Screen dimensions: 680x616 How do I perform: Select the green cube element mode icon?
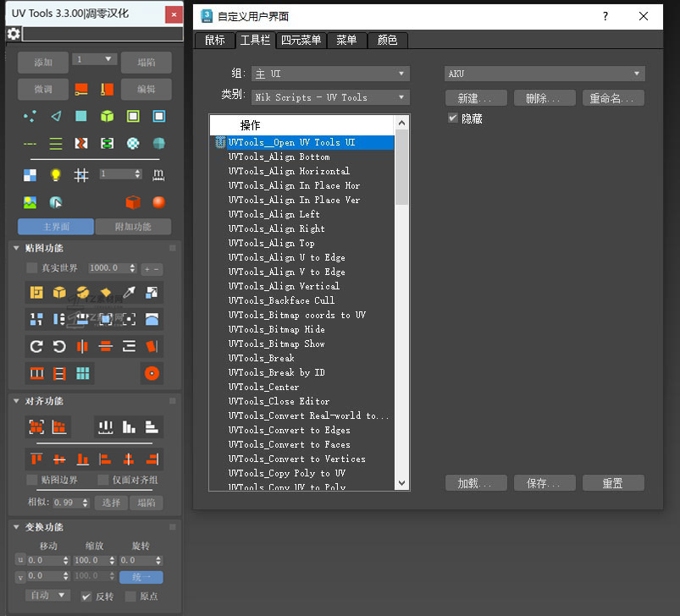click(x=107, y=117)
